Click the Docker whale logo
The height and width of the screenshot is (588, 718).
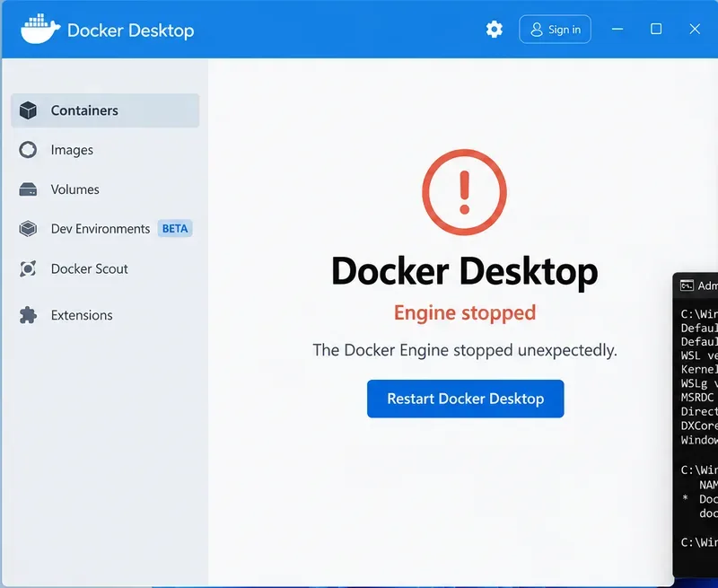[40, 29]
